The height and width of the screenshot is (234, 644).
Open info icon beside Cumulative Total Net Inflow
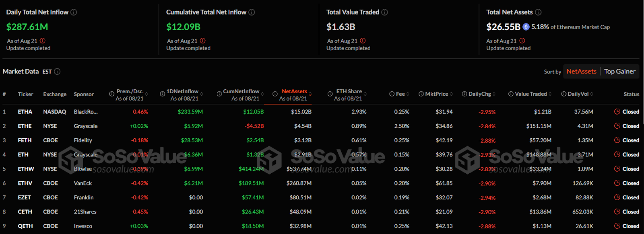tap(252, 12)
